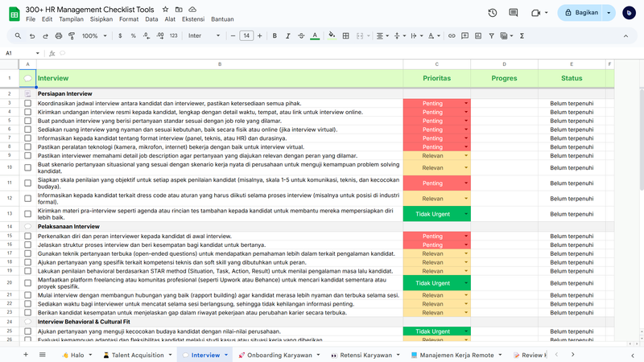This screenshot has width=644, height=362.
Task: Open the fill color picker
Action: [x=332, y=36]
